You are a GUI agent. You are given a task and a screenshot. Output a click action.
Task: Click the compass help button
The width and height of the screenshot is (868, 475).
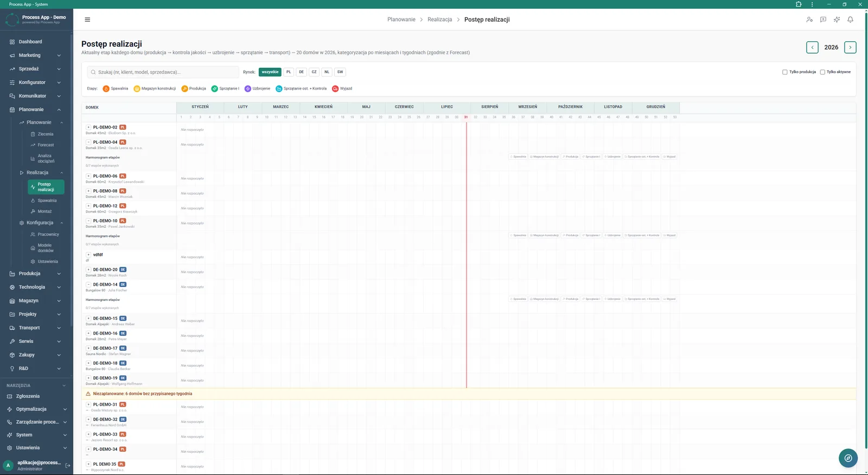848,458
